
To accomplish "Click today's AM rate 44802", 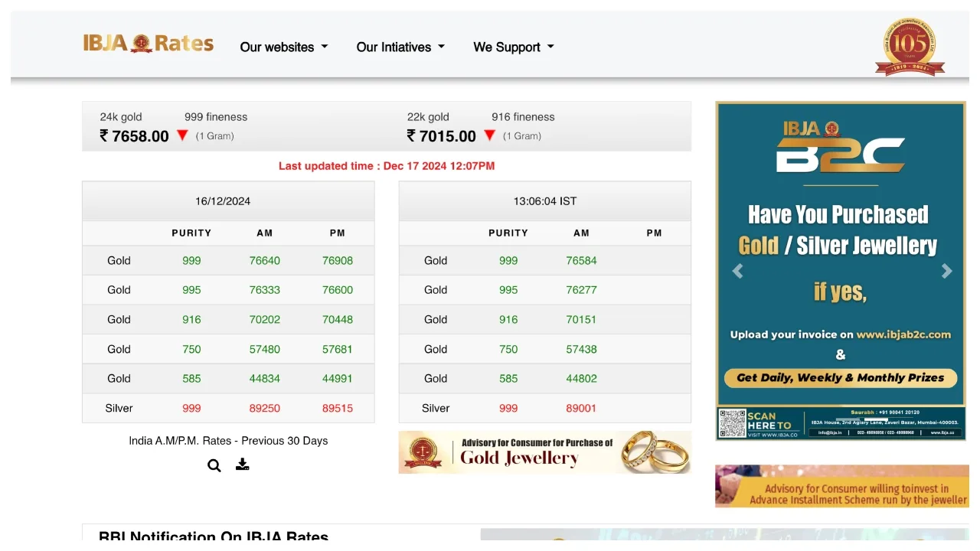I will pos(582,379).
